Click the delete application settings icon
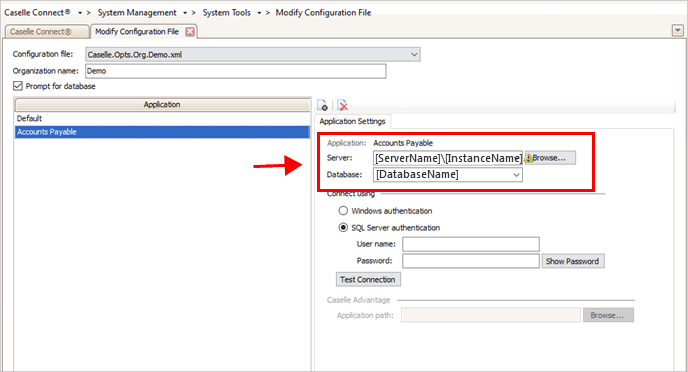The width and height of the screenshot is (688, 372). (342, 105)
